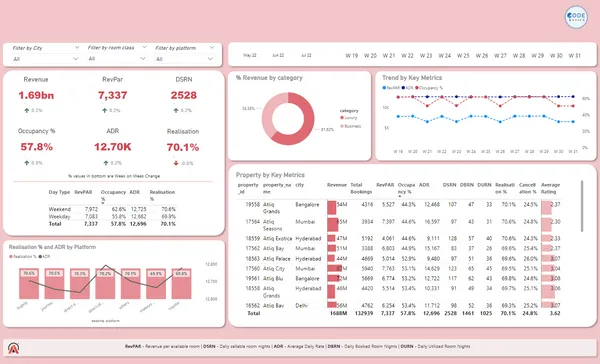Expand Filter by platform header chevron
This screenshot has height=364, width=600.
pyautogui.click(x=212, y=47)
